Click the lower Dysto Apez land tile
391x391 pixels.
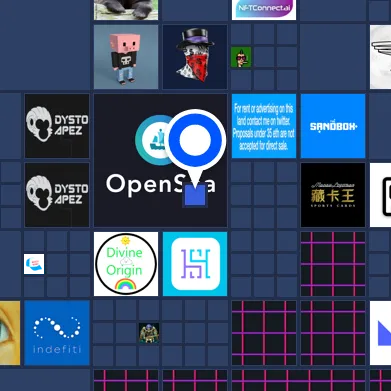pyautogui.click(x=57, y=195)
